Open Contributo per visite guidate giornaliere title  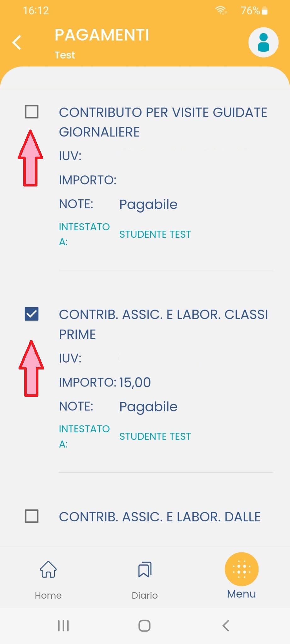tap(163, 122)
